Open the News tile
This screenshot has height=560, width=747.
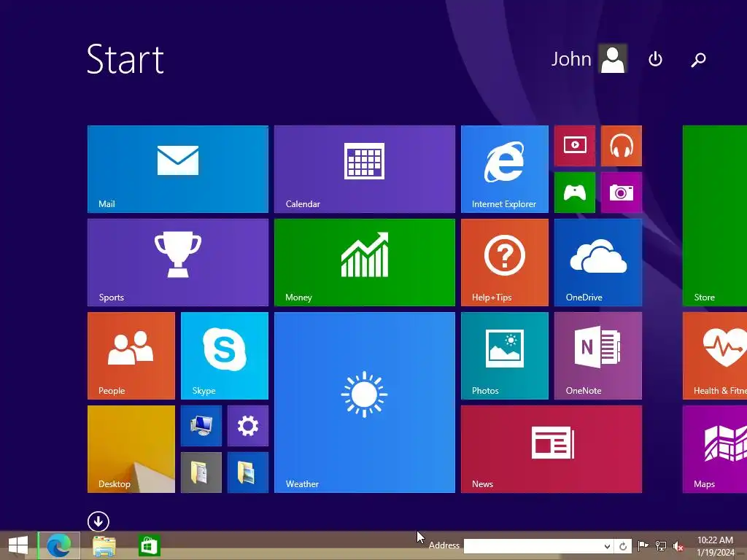(551, 449)
